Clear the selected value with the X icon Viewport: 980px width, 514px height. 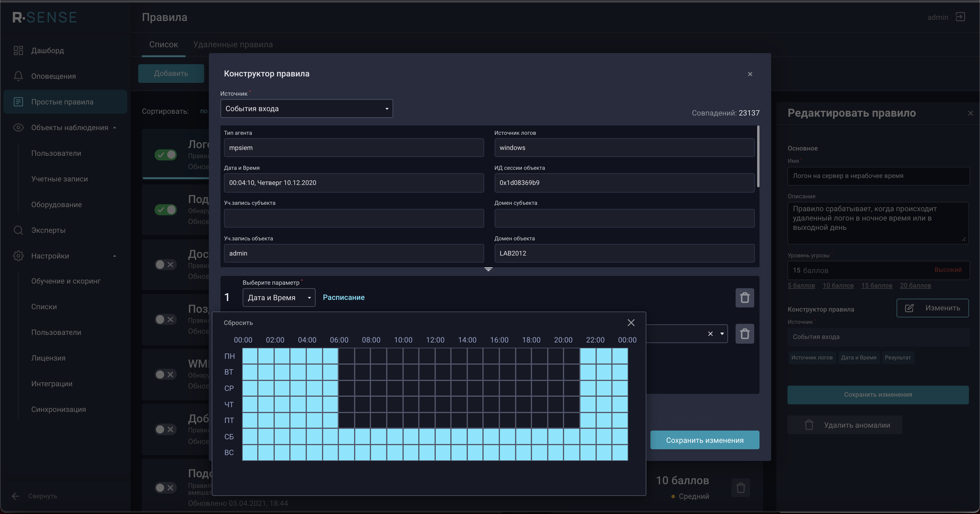[x=710, y=334]
